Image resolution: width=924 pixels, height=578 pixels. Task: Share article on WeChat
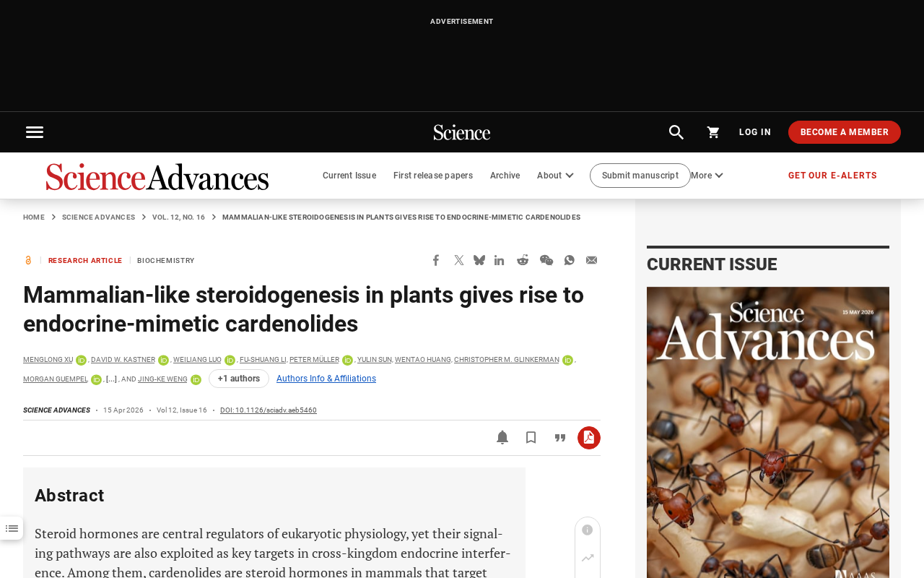tap(546, 260)
